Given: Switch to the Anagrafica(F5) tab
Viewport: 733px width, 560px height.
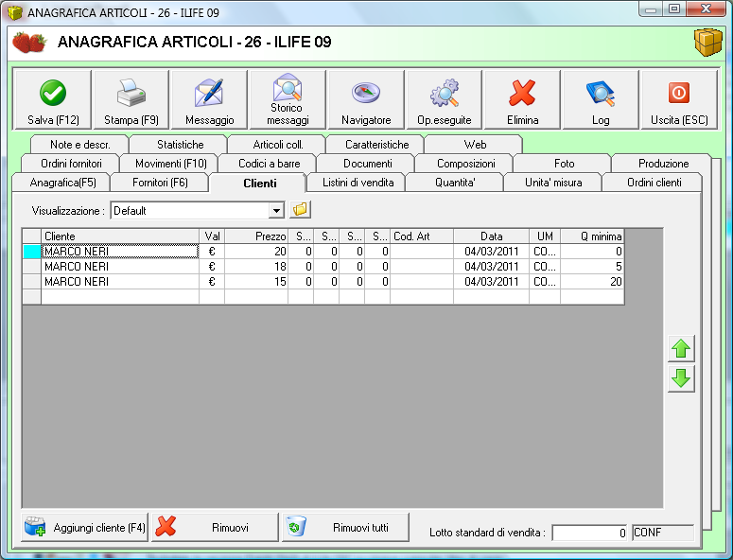Looking at the screenshot, I should pos(62,183).
